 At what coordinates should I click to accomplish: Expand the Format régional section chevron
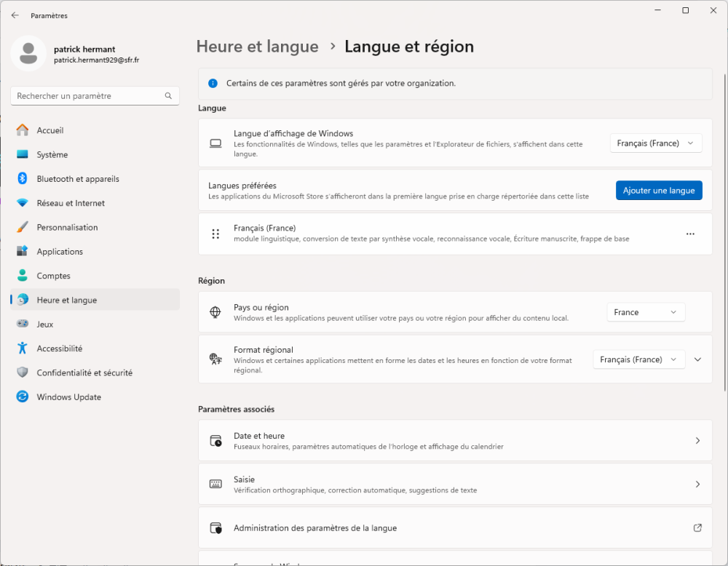[697, 359]
